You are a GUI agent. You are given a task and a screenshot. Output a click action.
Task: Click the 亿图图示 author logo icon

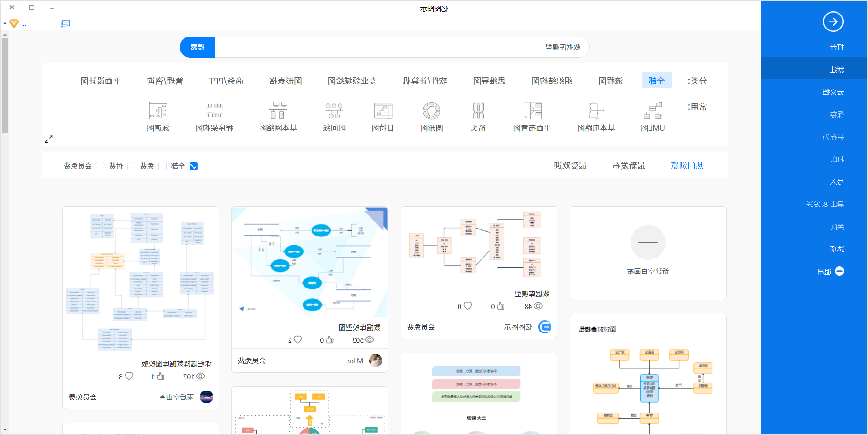[545, 327]
